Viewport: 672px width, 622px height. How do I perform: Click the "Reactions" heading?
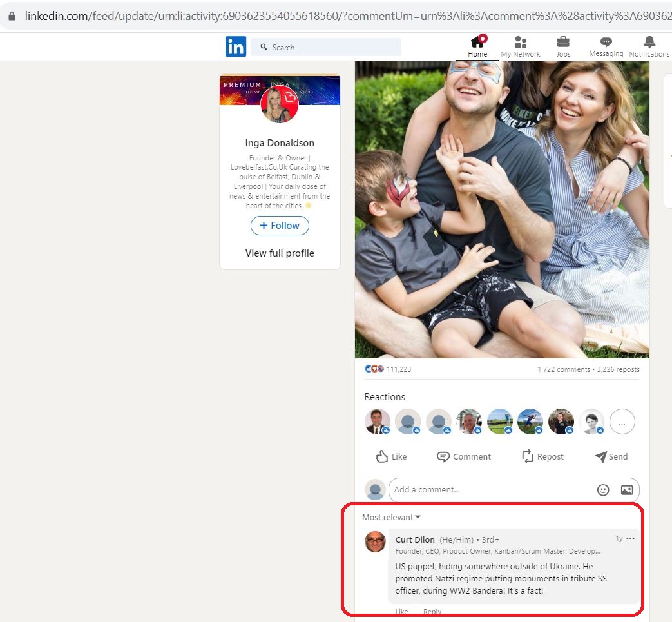pos(385,396)
